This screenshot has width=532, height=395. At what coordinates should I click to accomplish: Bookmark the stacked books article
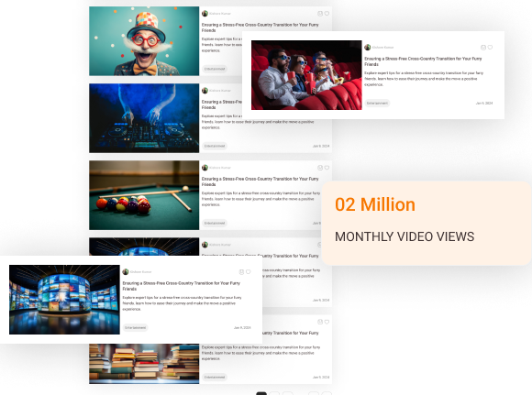(x=320, y=322)
